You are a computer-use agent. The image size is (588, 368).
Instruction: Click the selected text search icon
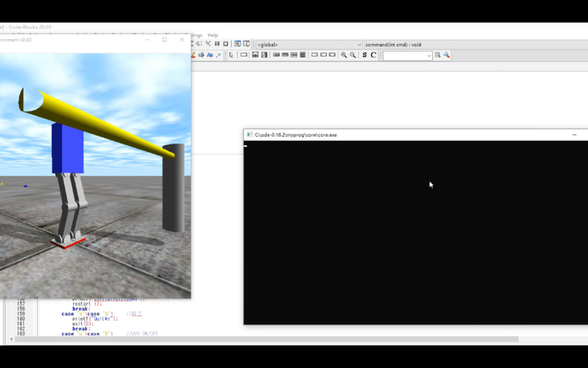tap(201, 55)
